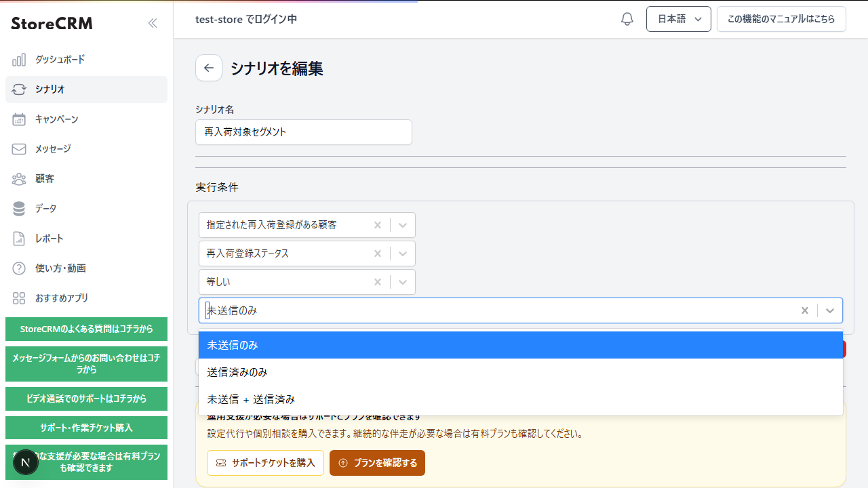Click StoreCRMのよくある質問はコチラから button
Image resolution: width=868 pixels, height=488 pixels.
(86, 329)
